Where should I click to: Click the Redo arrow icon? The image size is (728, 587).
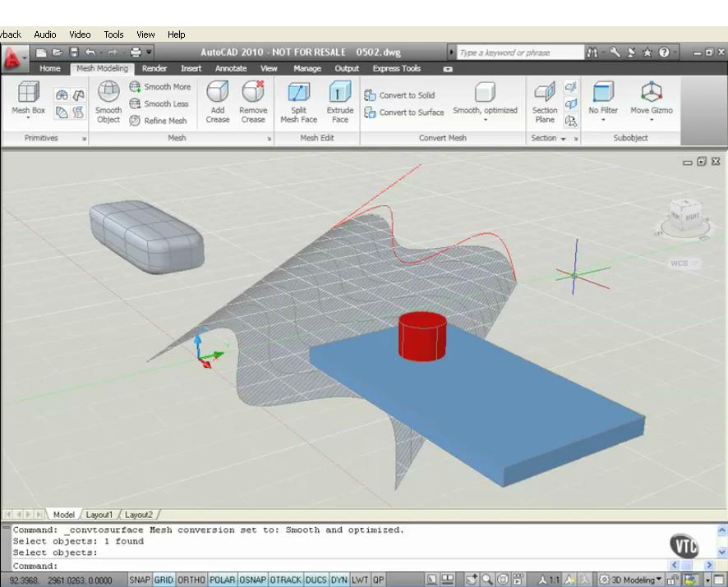(x=113, y=53)
